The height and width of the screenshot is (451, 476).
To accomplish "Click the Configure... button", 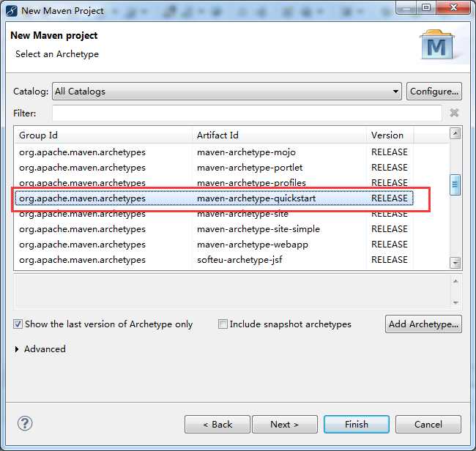I will (434, 92).
